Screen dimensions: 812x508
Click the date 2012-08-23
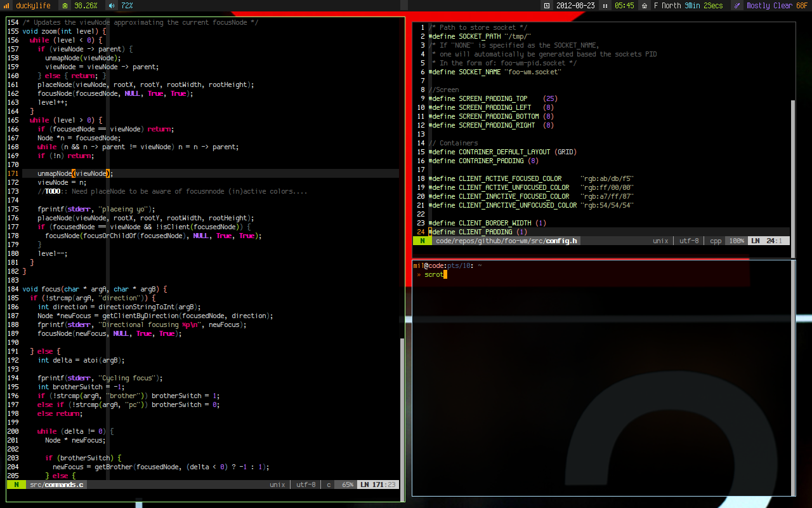(575, 6)
